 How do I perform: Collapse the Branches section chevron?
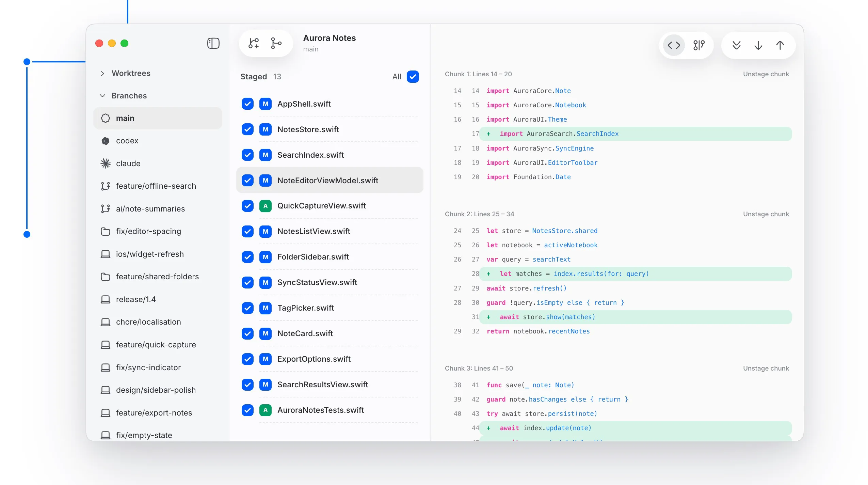click(x=102, y=96)
